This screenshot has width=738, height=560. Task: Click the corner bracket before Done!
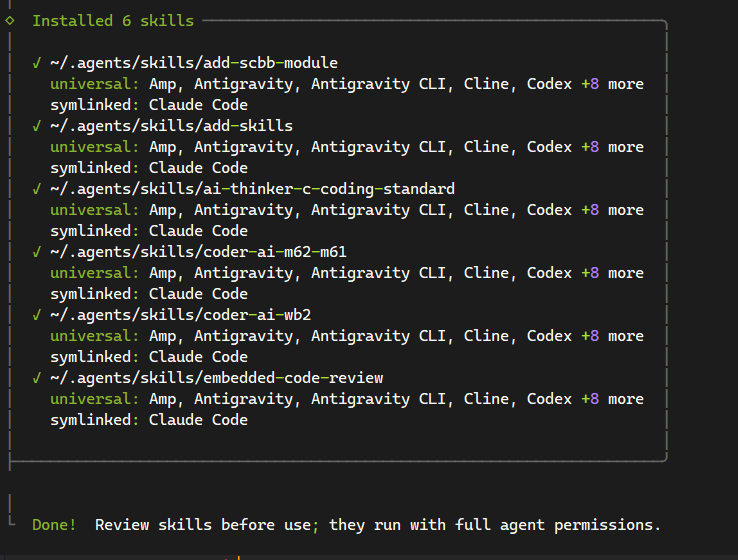12,520
